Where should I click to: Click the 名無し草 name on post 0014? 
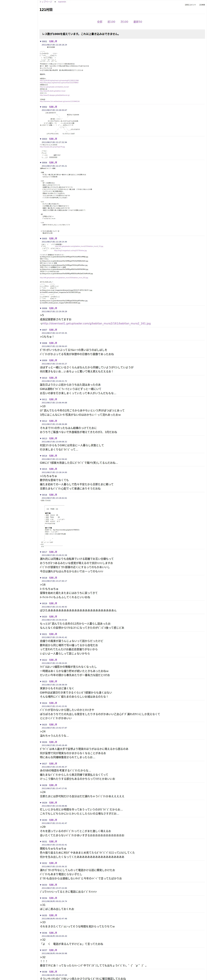(x=53, y=456)
